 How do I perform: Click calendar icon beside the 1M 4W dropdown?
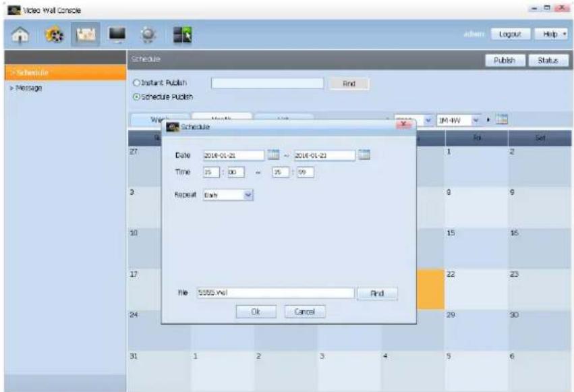pos(502,119)
